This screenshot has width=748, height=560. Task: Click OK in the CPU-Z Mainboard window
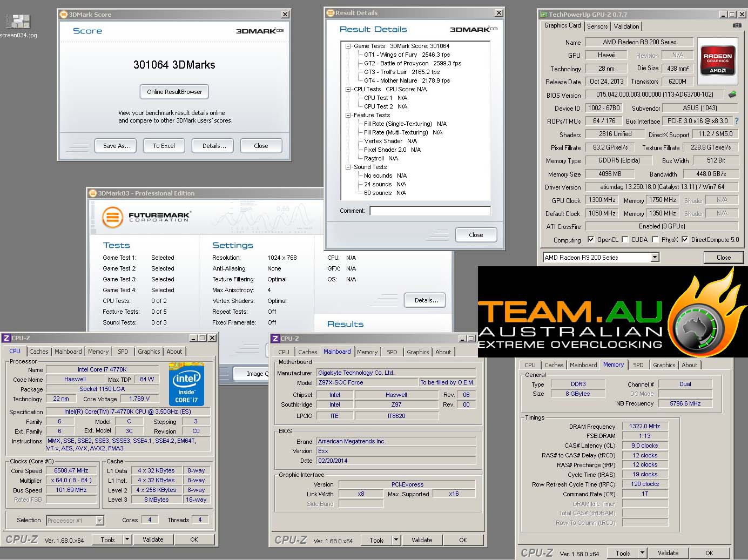pos(463,540)
